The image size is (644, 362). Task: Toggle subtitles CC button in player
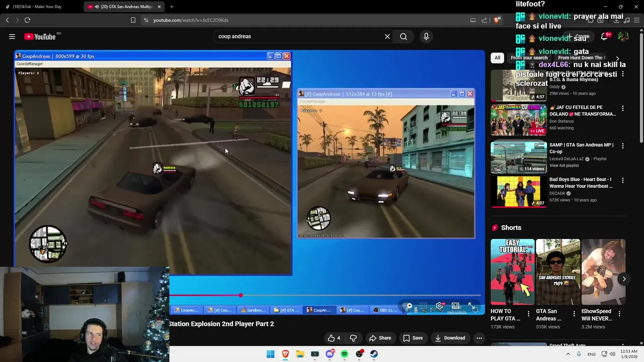[x=424, y=306]
